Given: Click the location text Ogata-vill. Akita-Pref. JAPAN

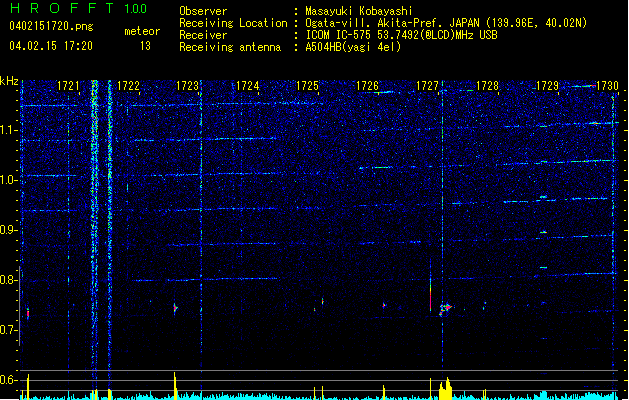Looking at the screenshot, I should 393,23.
